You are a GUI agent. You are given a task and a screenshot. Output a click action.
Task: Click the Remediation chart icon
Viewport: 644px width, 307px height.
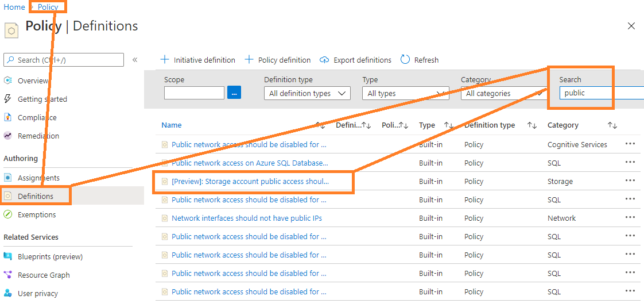click(x=8, y=136)
